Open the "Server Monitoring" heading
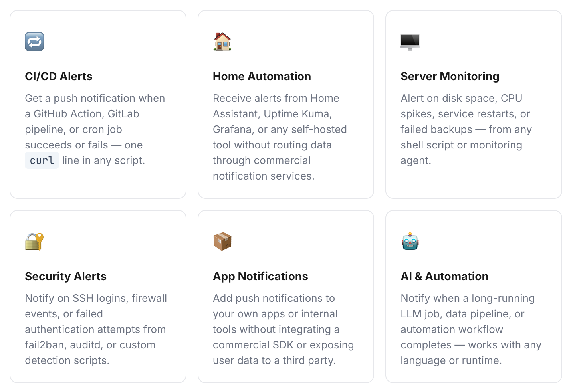Screen dimensions: 571x392 click(450, 76)
